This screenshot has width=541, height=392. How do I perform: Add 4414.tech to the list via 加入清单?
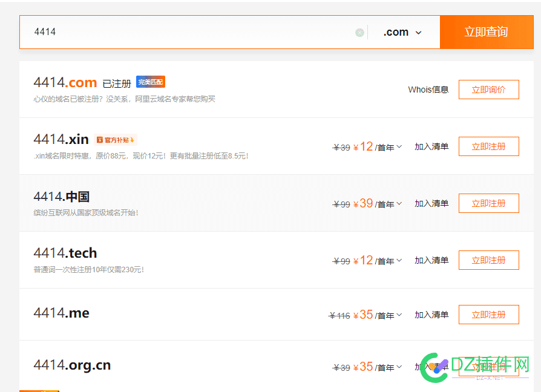point(431,260)
